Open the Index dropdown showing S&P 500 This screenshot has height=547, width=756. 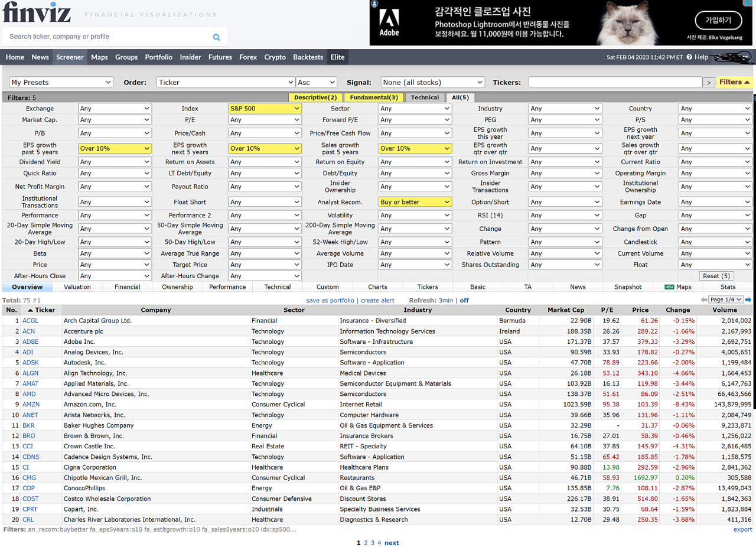(x=265, y=109)
